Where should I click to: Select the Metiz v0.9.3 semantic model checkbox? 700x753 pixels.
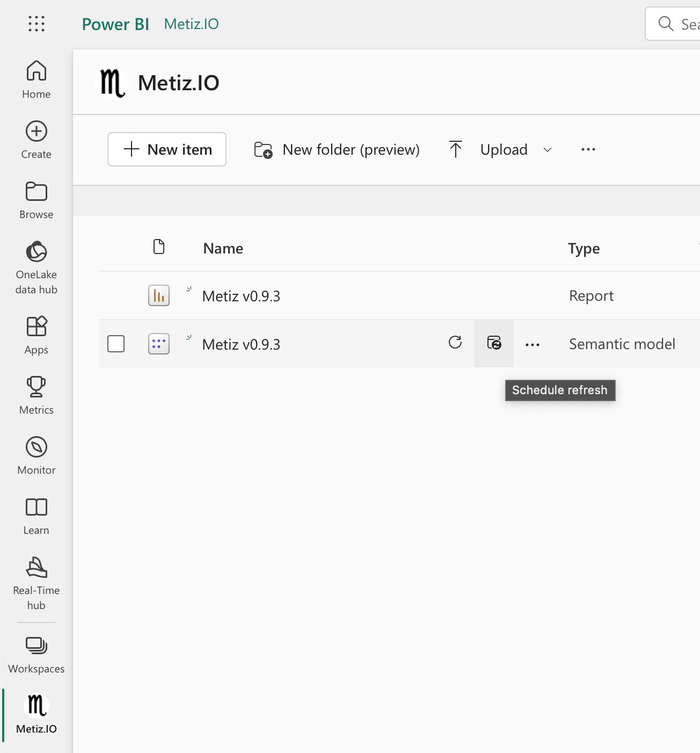point(116,344)
